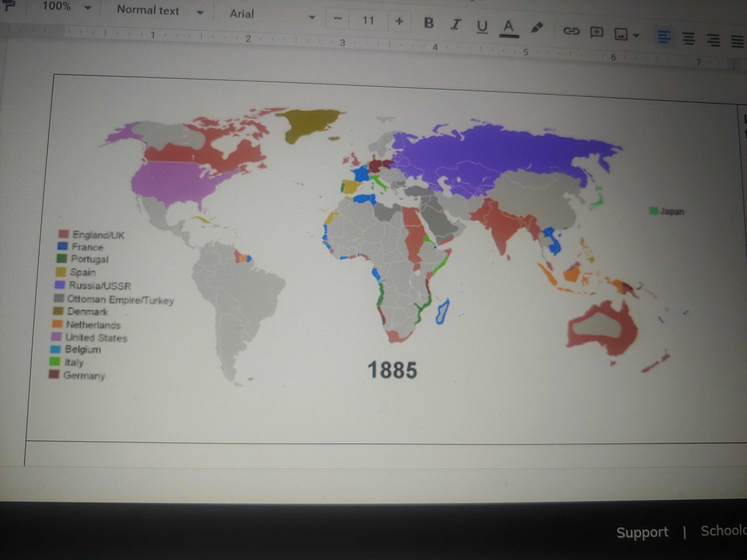
Task: Select center align icon
Action: [x=689, y=38]
